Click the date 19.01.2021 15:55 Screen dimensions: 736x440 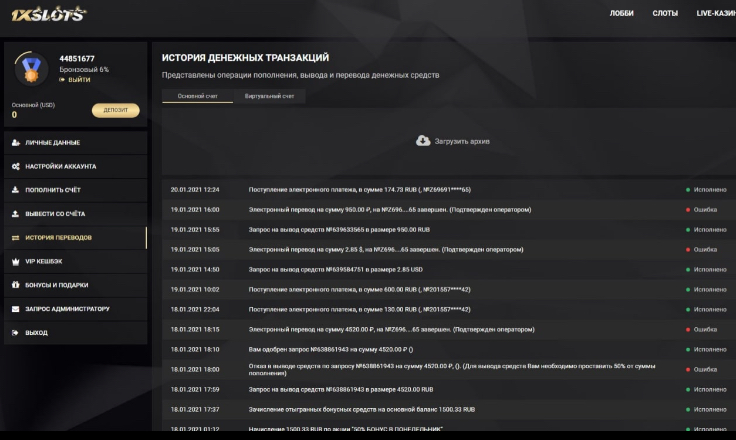click(x=195, y=230)
